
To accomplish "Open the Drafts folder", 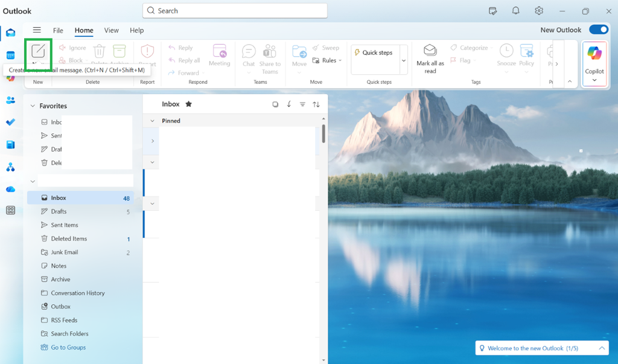I will pyautogui.click(x=80, y=211).
